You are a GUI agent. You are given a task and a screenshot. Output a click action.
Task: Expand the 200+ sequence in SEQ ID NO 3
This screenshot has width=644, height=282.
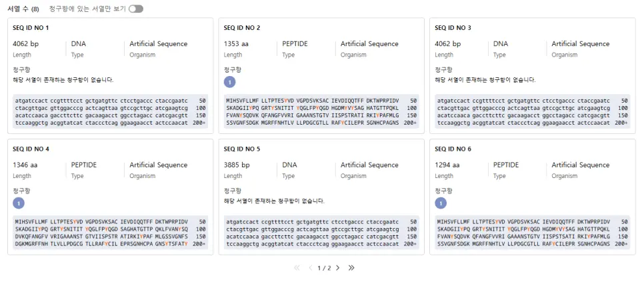click(x=621, y=123)
